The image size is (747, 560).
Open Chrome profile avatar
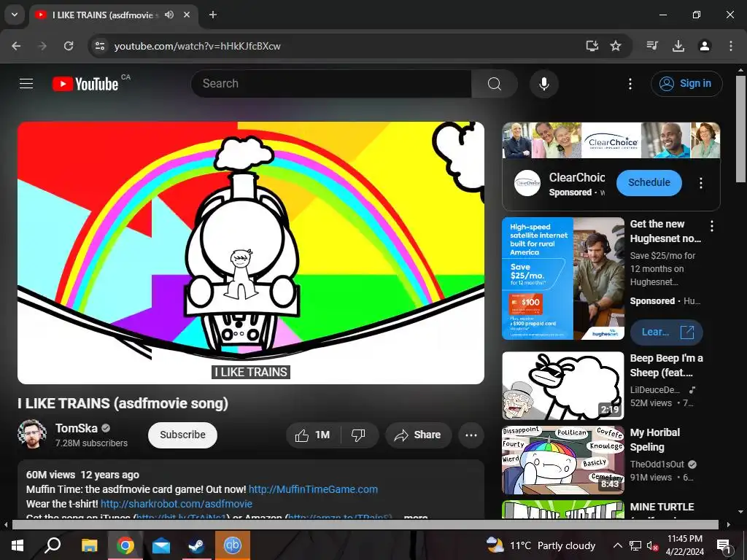pyautogui.click(x=705, y=46)
